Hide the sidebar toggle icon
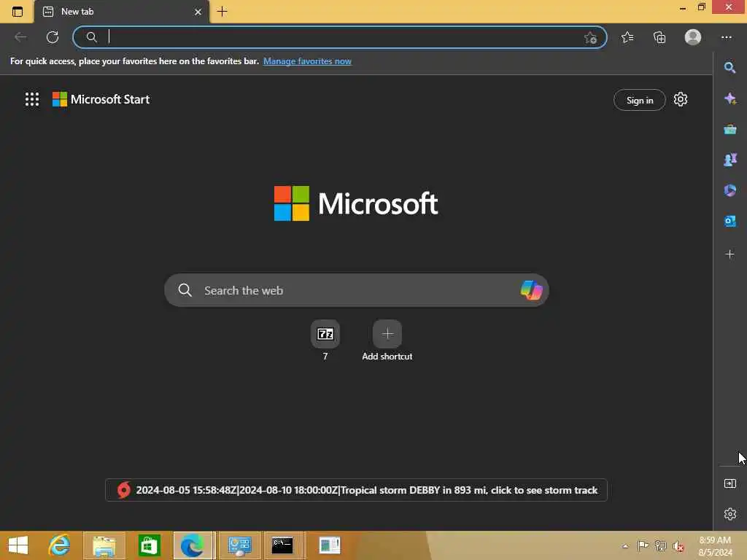 729,484
